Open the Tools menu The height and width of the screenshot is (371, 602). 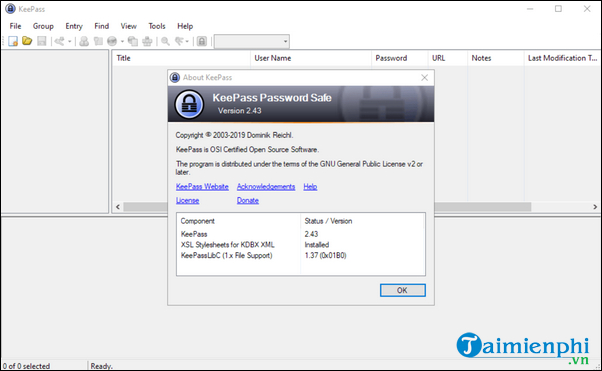[157, 26]
